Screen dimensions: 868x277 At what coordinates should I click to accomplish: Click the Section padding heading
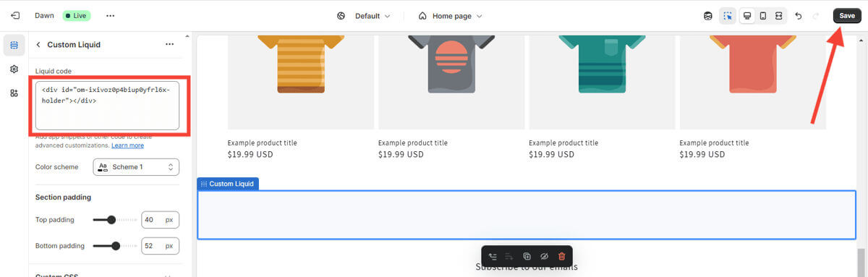(x=63, y=197)
